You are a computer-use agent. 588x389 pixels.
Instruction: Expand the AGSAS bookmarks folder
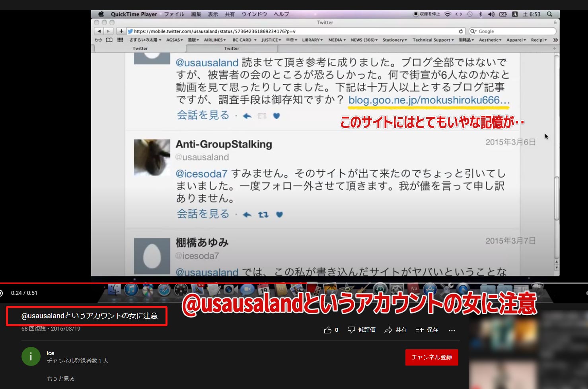tap(174, 40)
